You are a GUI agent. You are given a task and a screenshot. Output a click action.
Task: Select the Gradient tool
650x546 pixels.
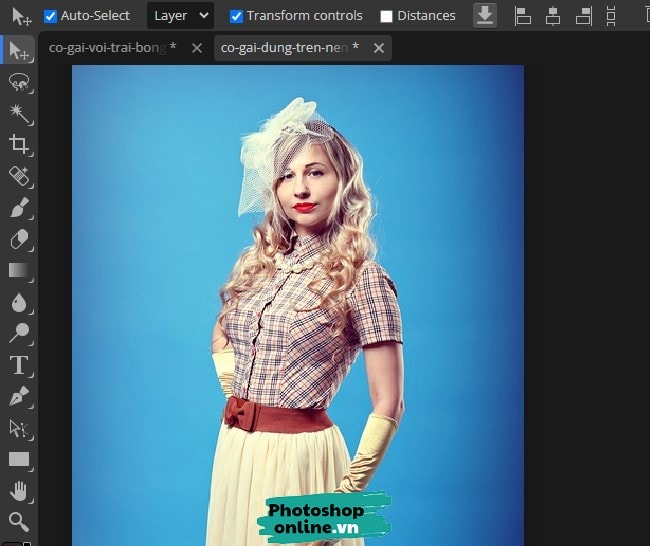tap(19, 270)
